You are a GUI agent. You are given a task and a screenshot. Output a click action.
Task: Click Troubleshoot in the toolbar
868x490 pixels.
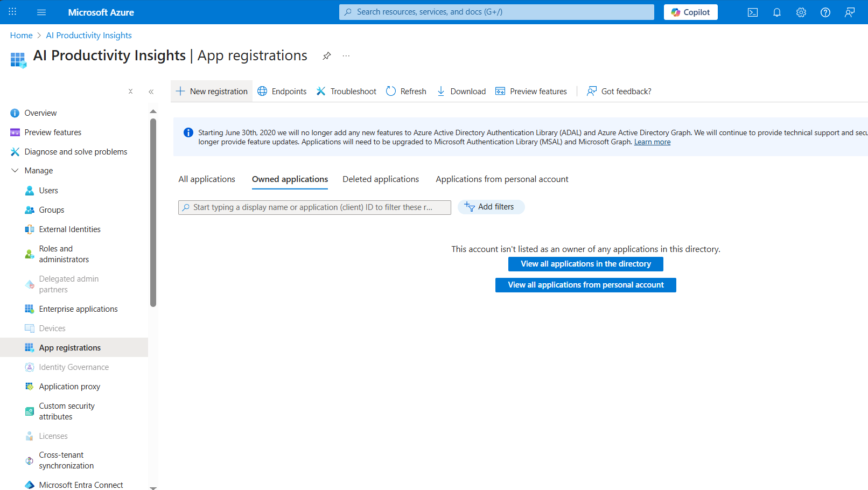coord(346,92)
